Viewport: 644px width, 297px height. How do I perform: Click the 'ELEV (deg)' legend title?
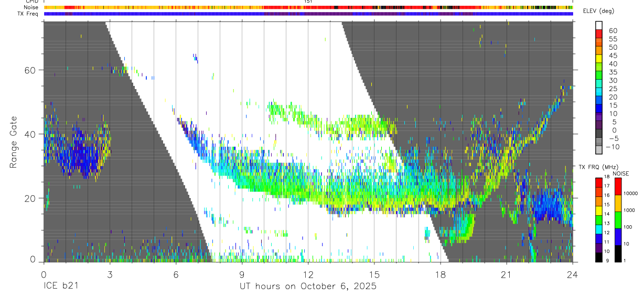[x=599, y=12]
